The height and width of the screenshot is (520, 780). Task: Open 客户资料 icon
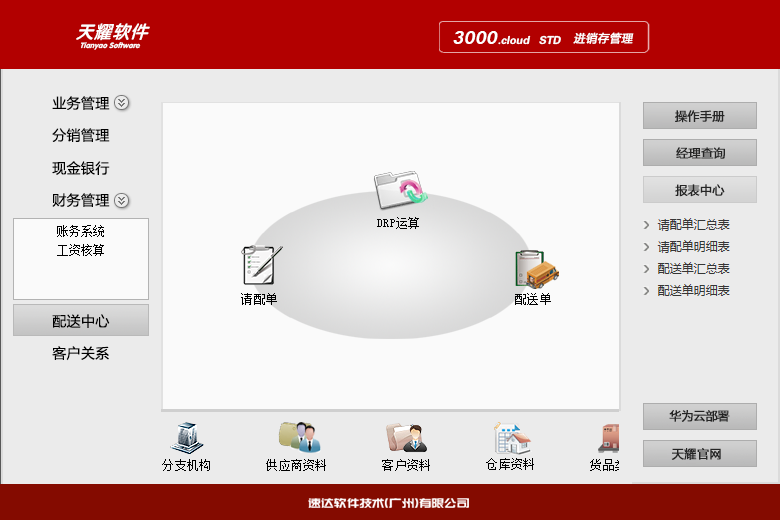[x=406, y=437]
